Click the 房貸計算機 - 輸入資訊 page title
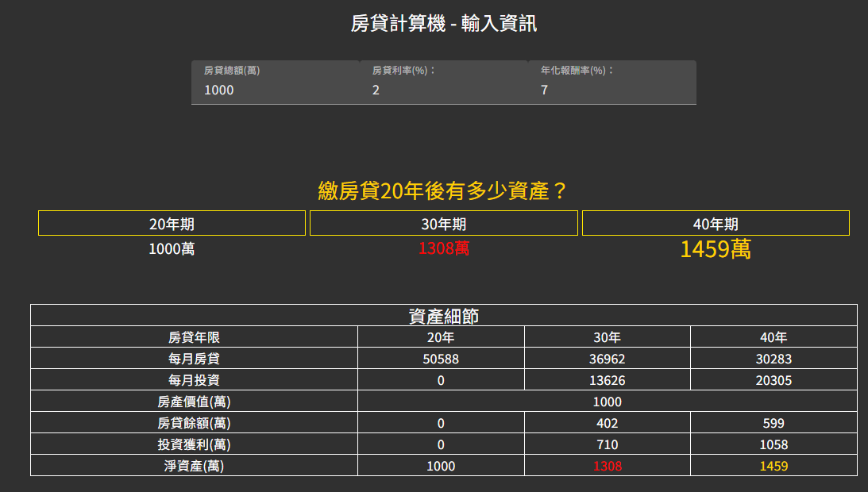 pos(443,23)
